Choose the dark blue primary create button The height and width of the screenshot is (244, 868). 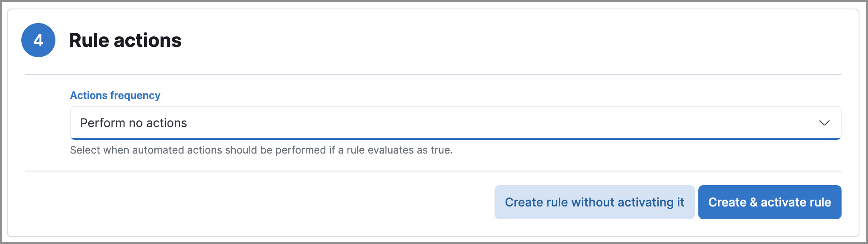(770, 202)
